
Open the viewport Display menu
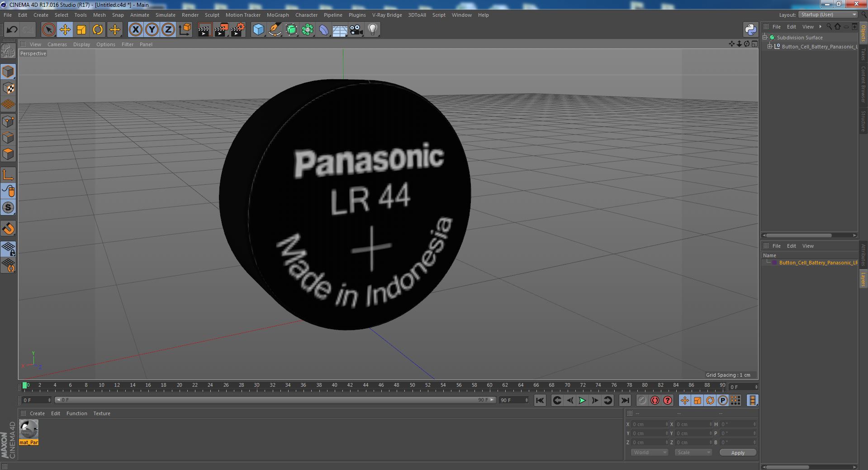(81, 44)
